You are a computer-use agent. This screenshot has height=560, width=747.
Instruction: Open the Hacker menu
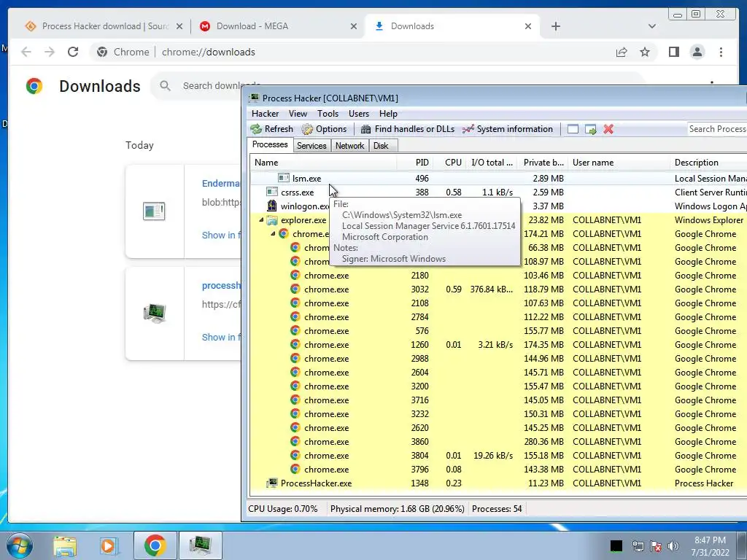pos(265,114)
